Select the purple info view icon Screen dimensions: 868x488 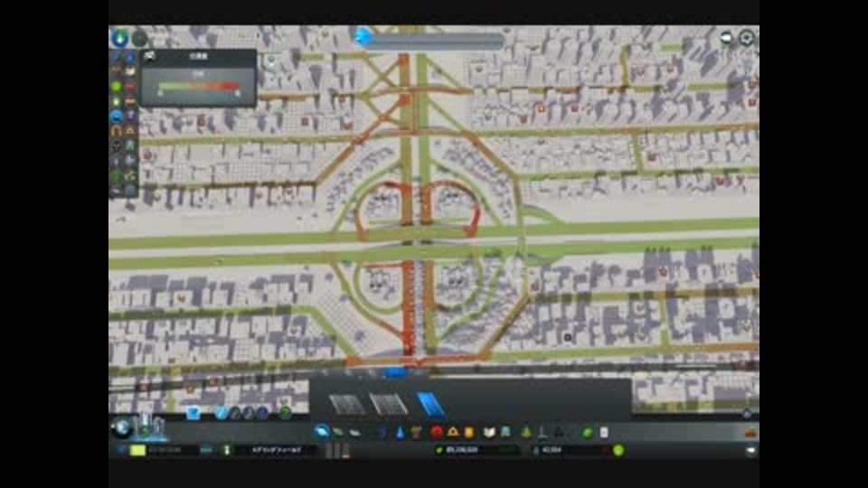coord(130,117)
